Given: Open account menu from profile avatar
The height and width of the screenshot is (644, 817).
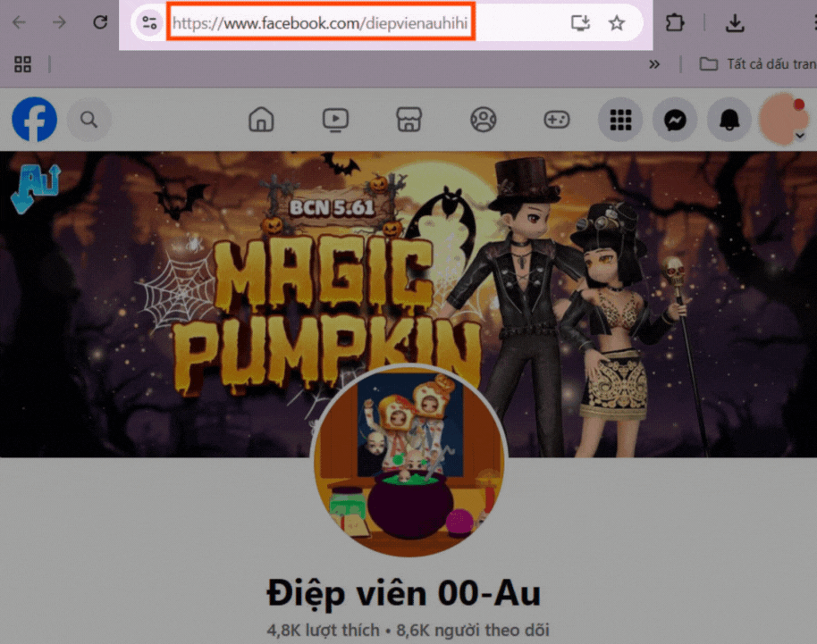Looking at the screenshot, I should 783,119.
